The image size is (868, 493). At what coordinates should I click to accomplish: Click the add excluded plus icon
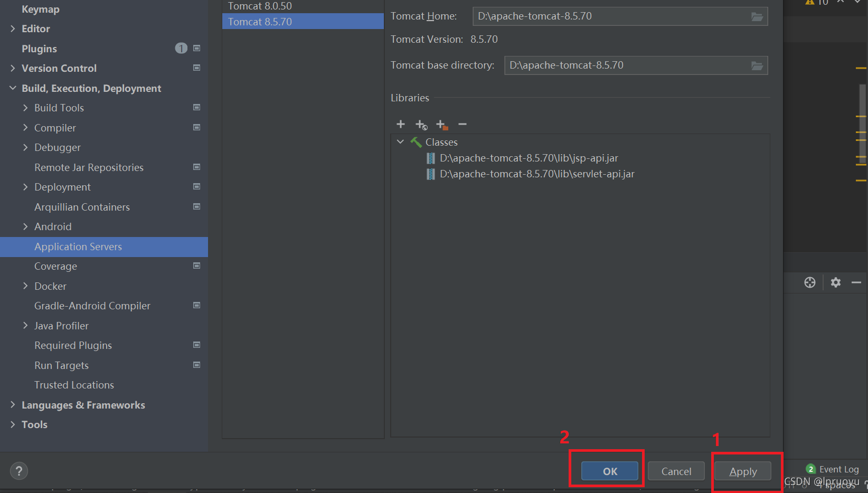point(442,125)
